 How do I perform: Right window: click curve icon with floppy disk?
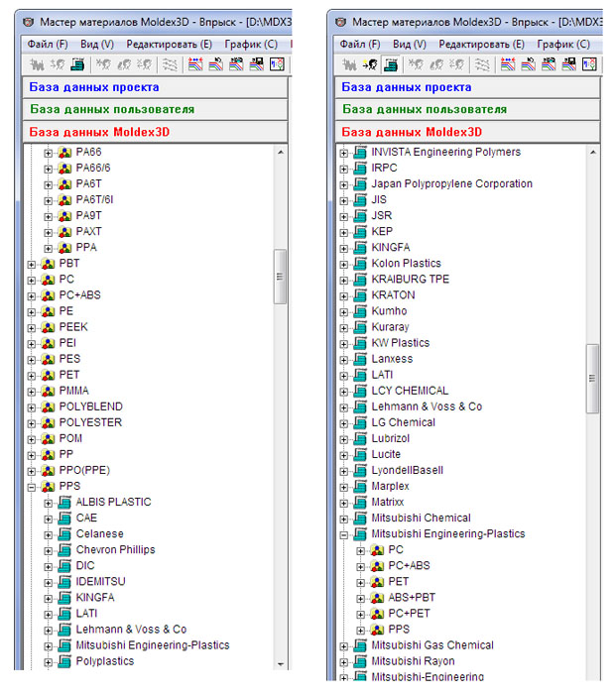pos(568,64)
